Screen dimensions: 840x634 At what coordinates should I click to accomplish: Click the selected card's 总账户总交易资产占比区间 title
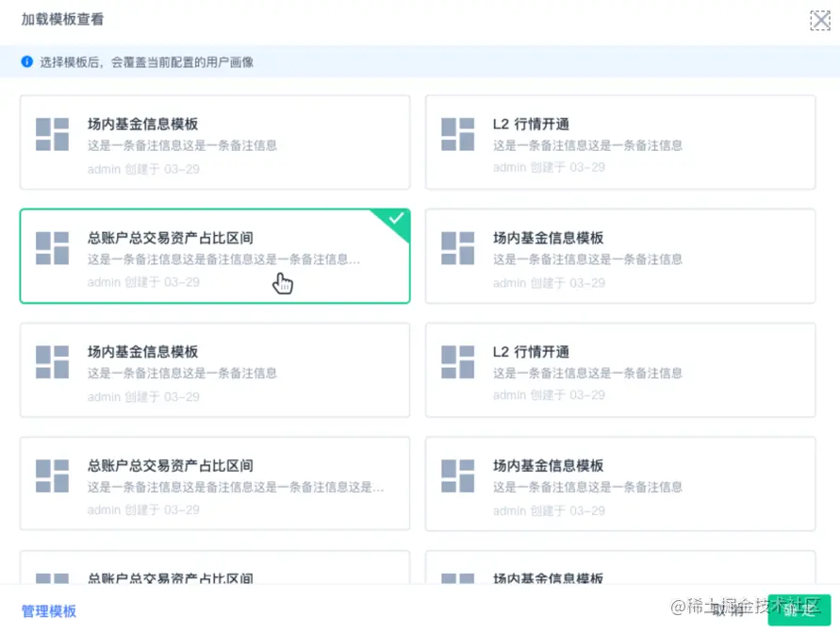click(x=171, y=238)
